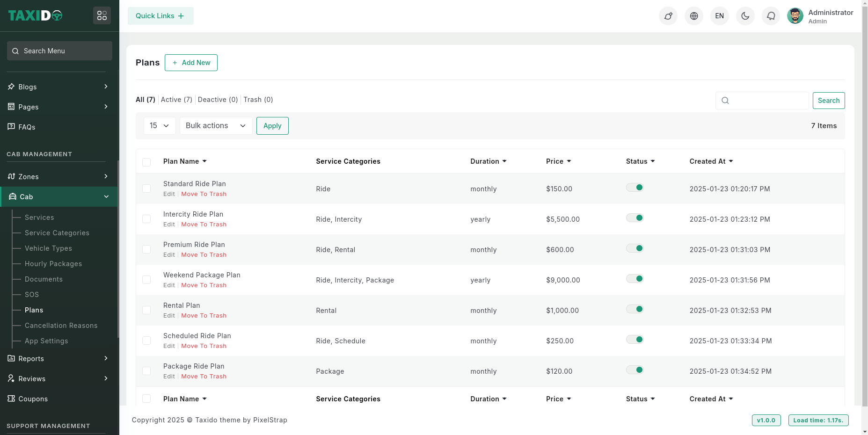Click the Coupons icon in the sidebar
Image resolution: width=868 pixels, height=435 pixels.
[x=11, y=399]
